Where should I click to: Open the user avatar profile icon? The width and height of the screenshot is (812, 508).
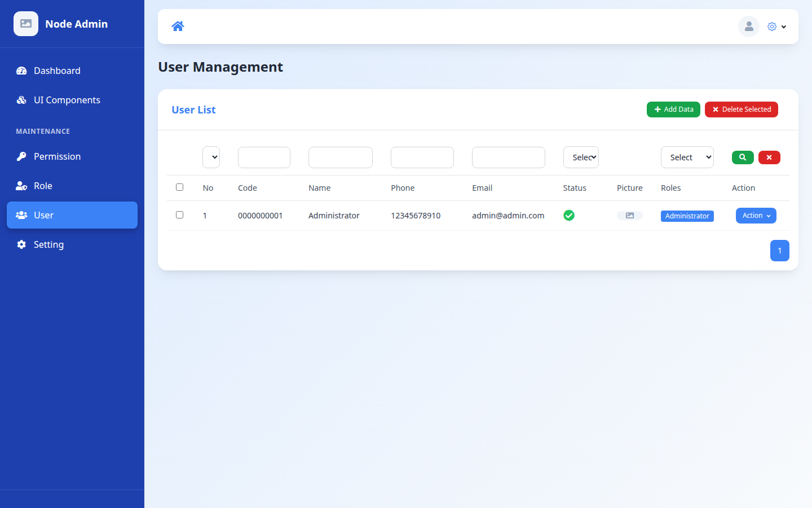pos(749,26)
